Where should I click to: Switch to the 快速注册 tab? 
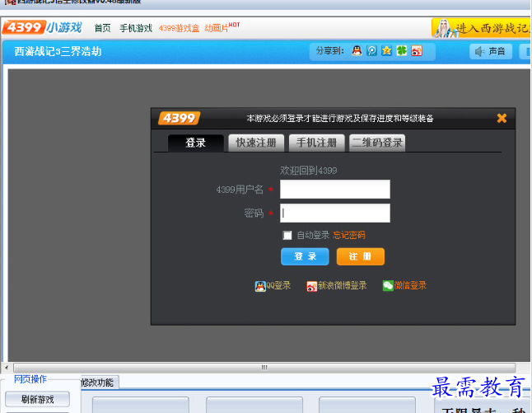point(256,143)
